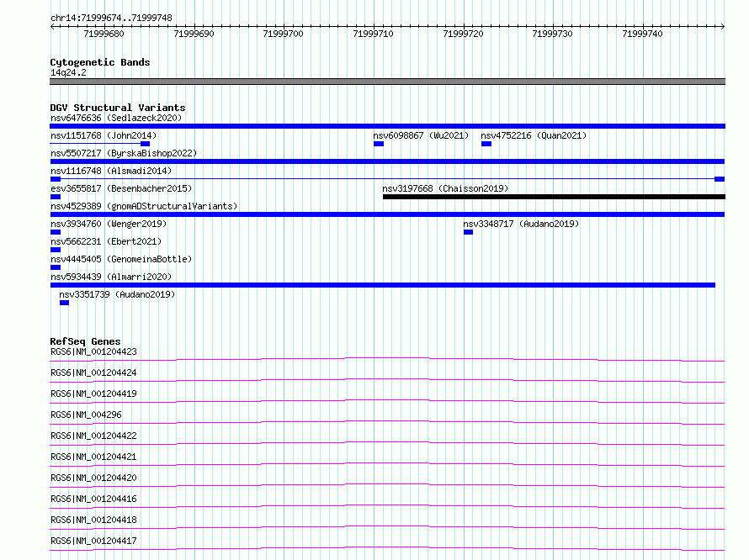Select the nsv5934439 (Almarri2020) label
The height and width of the screenshot is (560, 749).
click(111, 277)
